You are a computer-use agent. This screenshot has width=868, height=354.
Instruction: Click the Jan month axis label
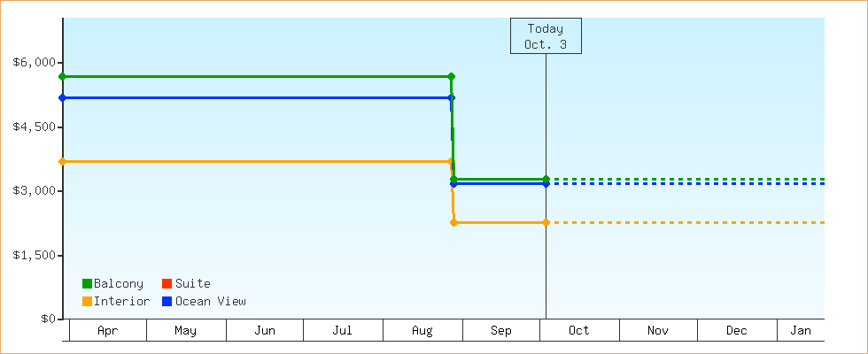tap(800, 331)
